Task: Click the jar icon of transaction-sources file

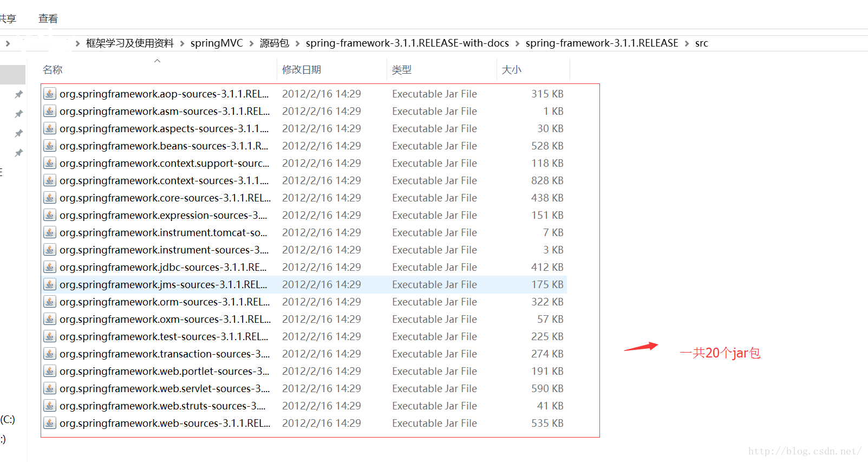Action: pos(50,354)
